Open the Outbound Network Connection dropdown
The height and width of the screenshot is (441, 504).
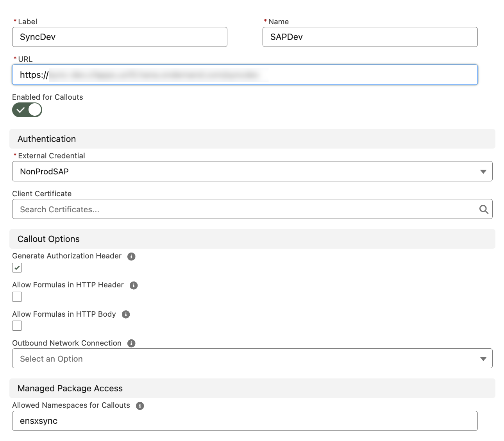[252, 359]
